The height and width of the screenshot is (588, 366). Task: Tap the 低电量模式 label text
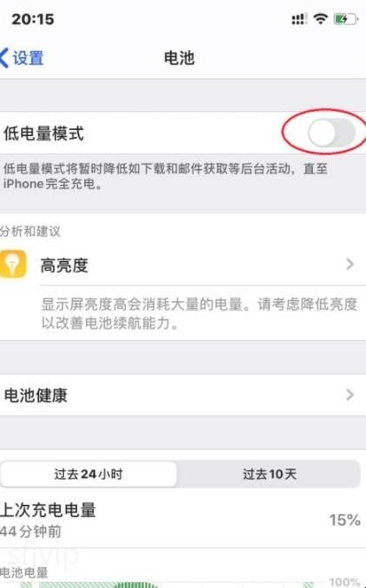43,134
